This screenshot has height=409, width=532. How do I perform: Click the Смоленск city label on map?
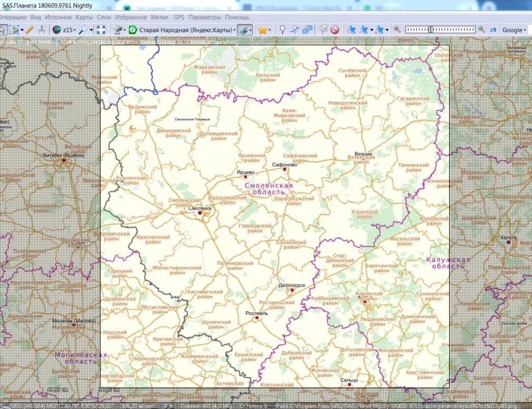(x=200, y=208)
